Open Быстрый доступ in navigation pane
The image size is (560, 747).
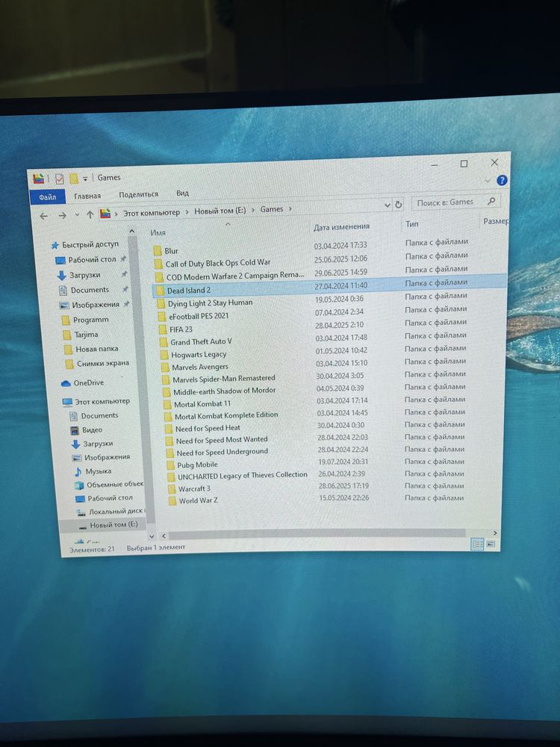pos(85,245)
